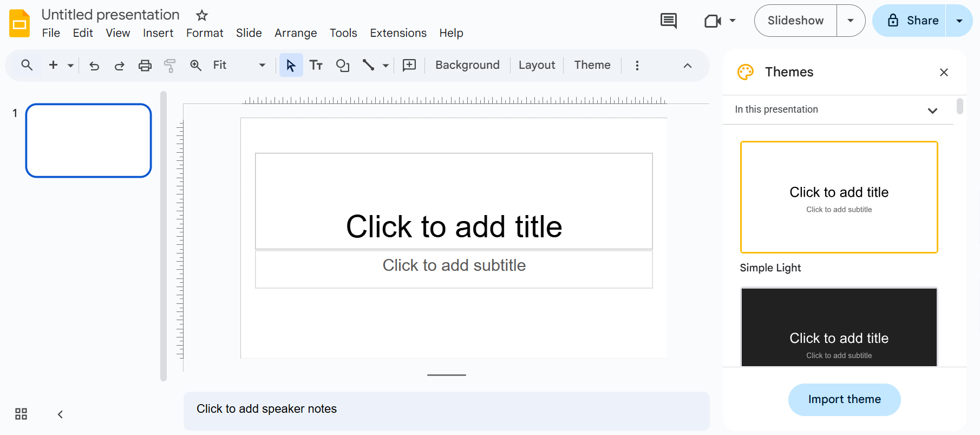Click the Background toolbar button
The image size is (980, 435).
click(x=467, y=65)
